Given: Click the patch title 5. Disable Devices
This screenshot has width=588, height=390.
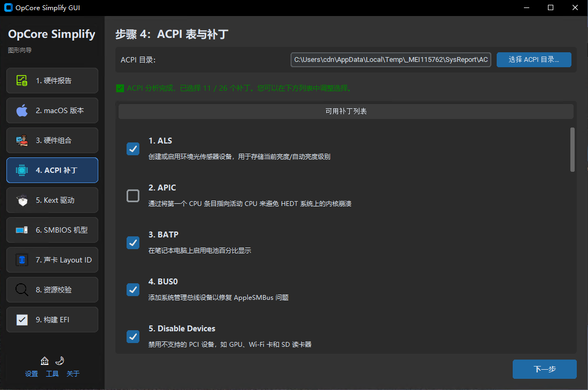Looking at the screenshot, I should [x=182, y=329].
